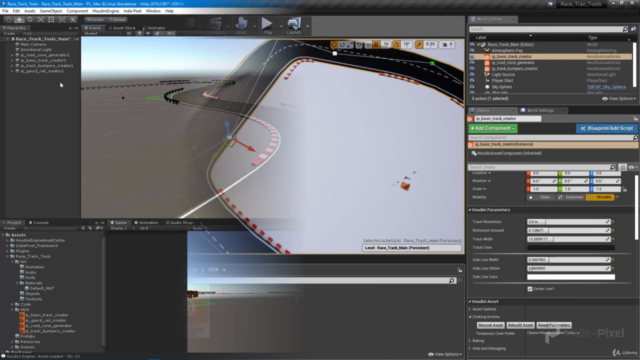
Task: Open the Edit BP_Sky_Sphere link
Action: (606, 87)
